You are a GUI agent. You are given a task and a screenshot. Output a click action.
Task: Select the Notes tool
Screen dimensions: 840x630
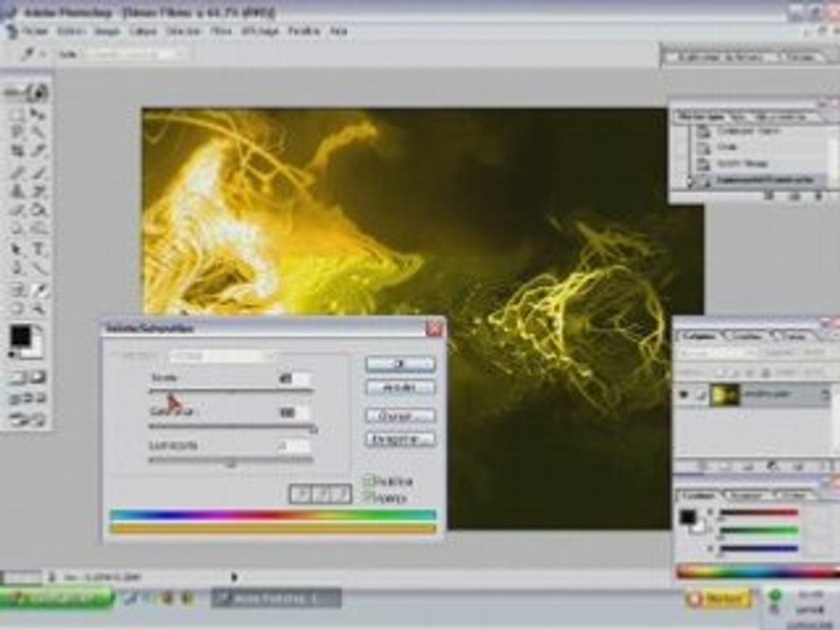(x=17, y=290)
